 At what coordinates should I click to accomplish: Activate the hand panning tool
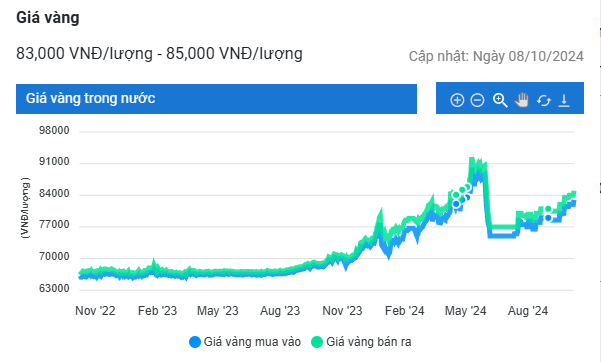tap(521, 100)
